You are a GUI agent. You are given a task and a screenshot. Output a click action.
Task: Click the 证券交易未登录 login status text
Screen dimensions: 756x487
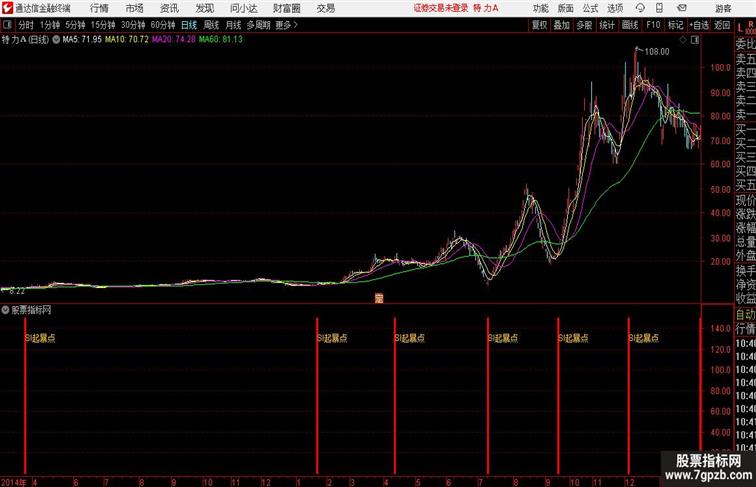tap(441, 8)
